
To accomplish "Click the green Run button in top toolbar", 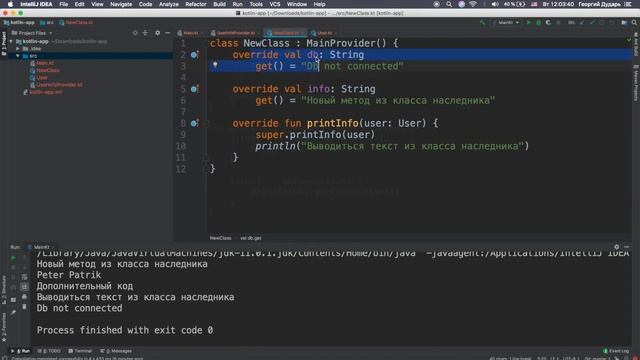I will pyautogui.click(x=528, y=23).
